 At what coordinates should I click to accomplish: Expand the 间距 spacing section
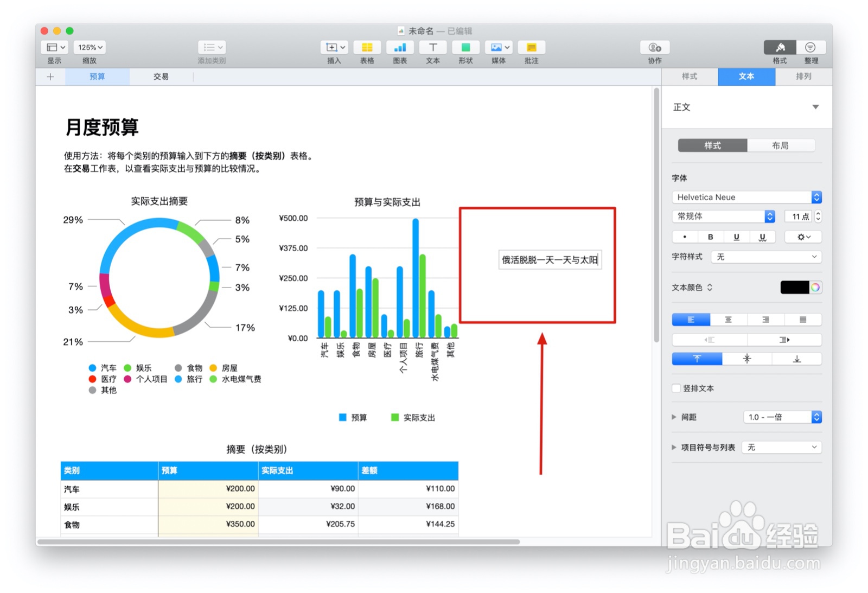[x=674, y=417]
